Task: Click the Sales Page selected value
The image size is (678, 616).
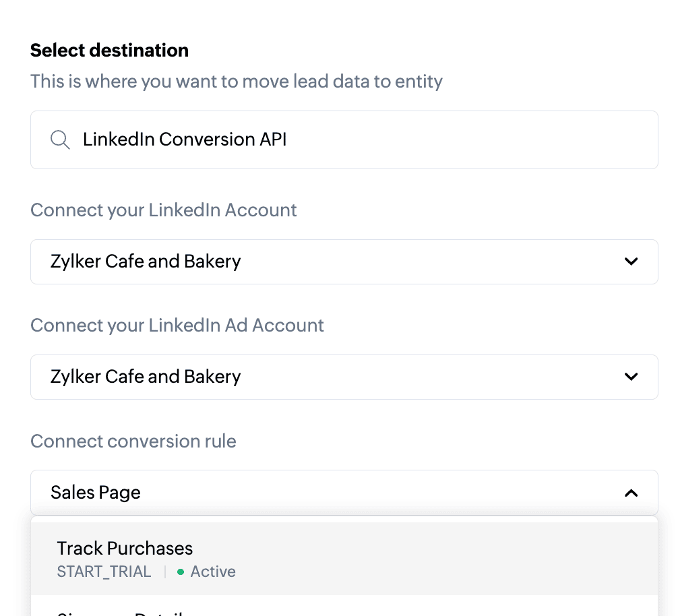Action: coord(96,493)
